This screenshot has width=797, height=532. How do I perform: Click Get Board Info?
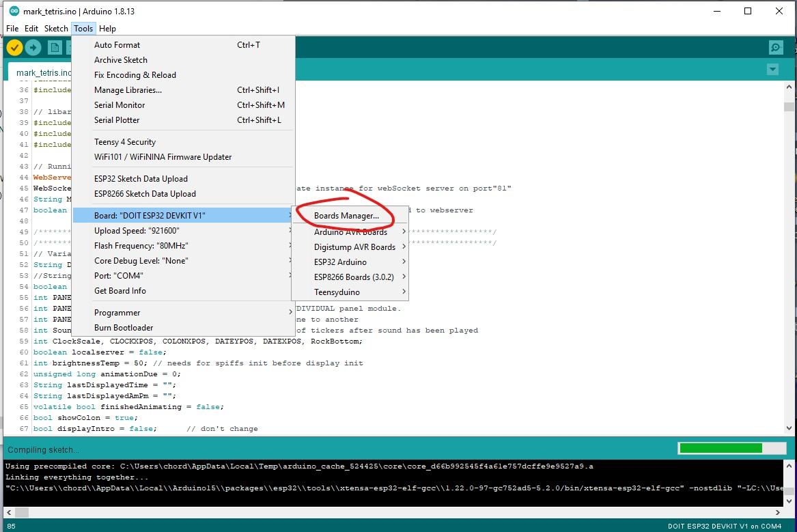[x=184, y=291]
